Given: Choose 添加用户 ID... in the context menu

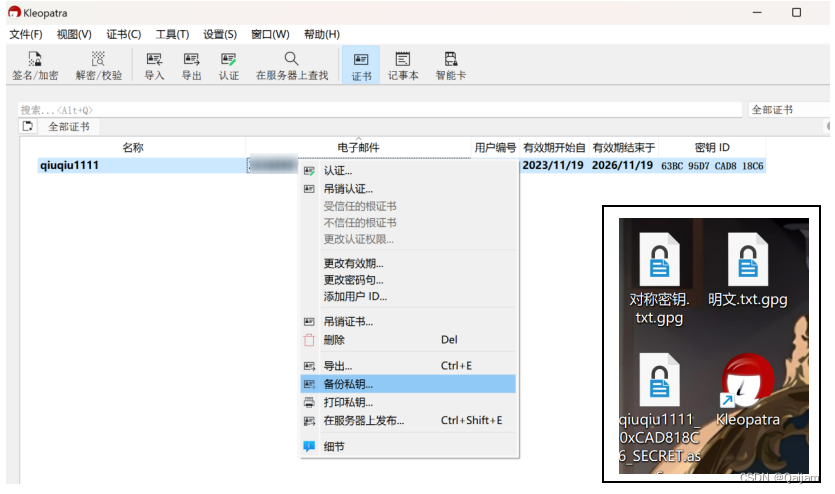Looking at the screenshot, I should pos(408,297).
